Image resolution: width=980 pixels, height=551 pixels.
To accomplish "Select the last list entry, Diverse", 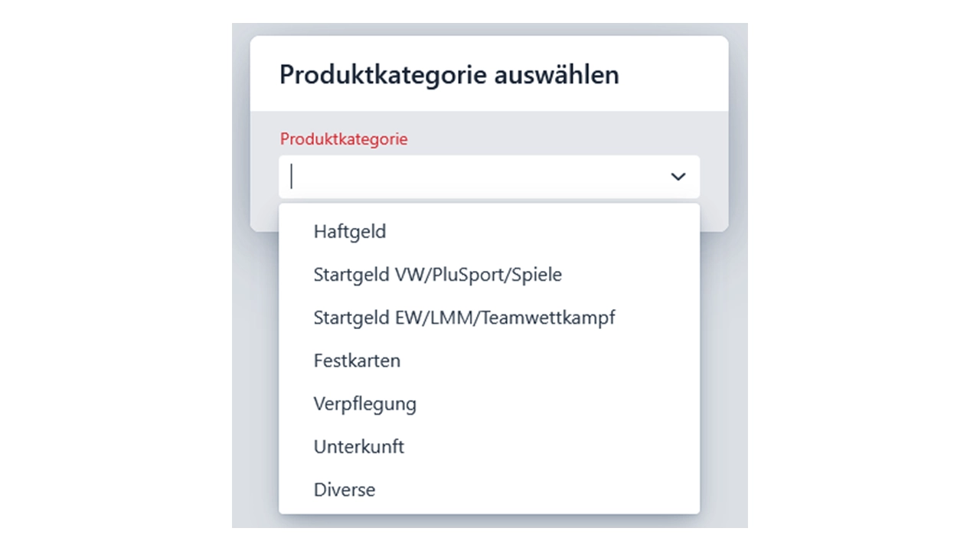I will pos(489,489).
